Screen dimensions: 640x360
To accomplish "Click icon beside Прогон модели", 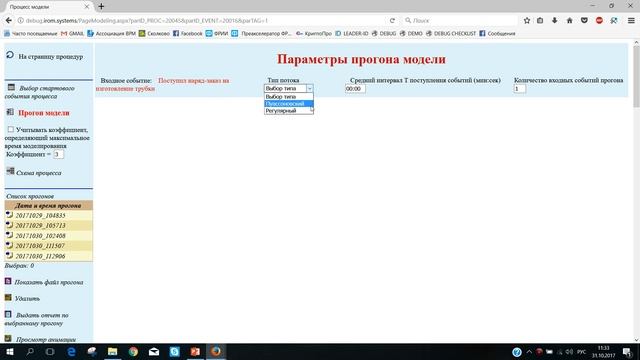I will click(x=10, y=112).
